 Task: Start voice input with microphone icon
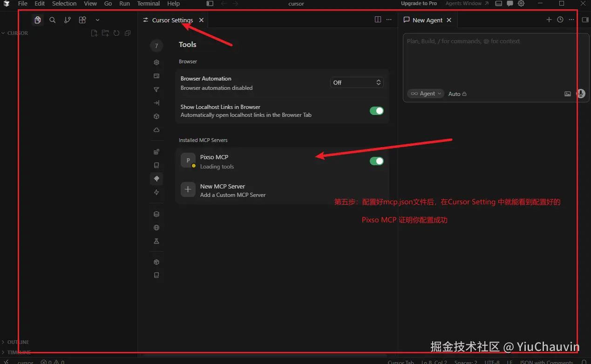581,94
